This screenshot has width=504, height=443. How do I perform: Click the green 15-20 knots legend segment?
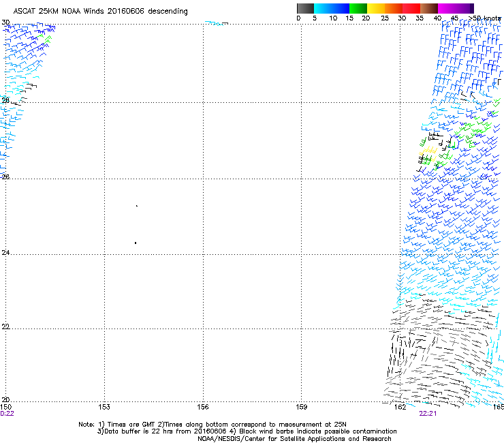tap(358, 8)
